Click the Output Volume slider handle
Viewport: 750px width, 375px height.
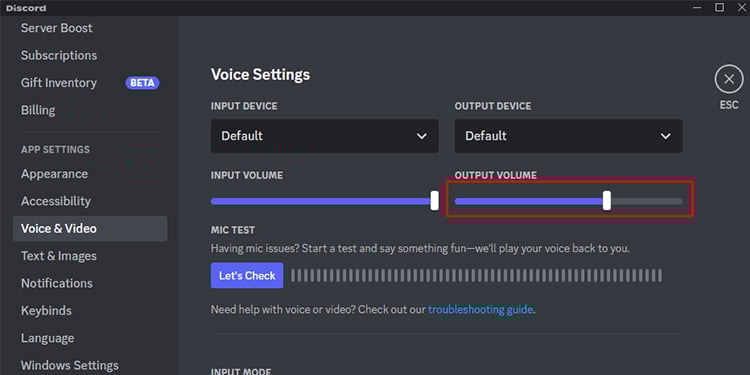coord(607,200)
